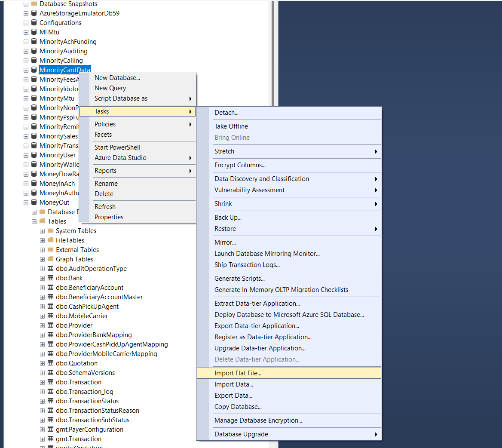
Task: Expand the MinorityCalling database node
Action: (x=26, y=61)
